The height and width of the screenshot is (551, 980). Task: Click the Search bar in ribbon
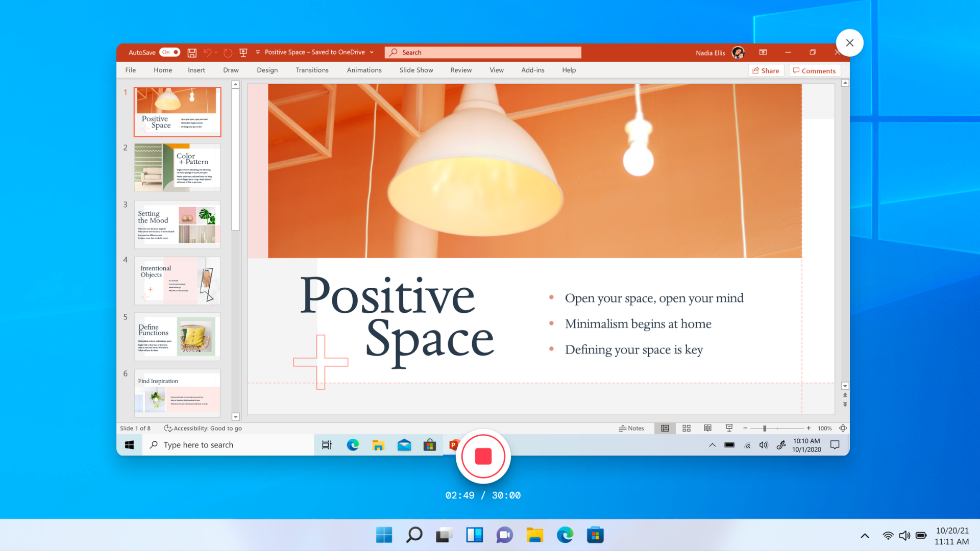483,53
